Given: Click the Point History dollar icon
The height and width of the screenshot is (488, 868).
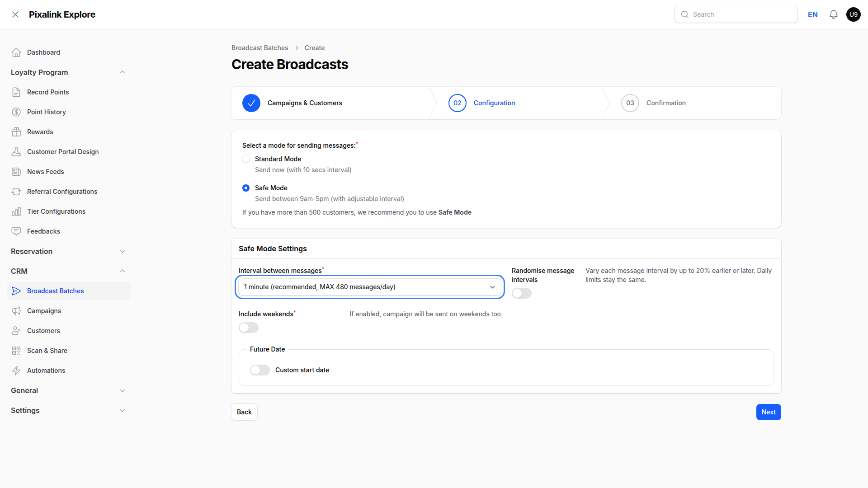Looking at the screenshot, I should pos(16,112).
